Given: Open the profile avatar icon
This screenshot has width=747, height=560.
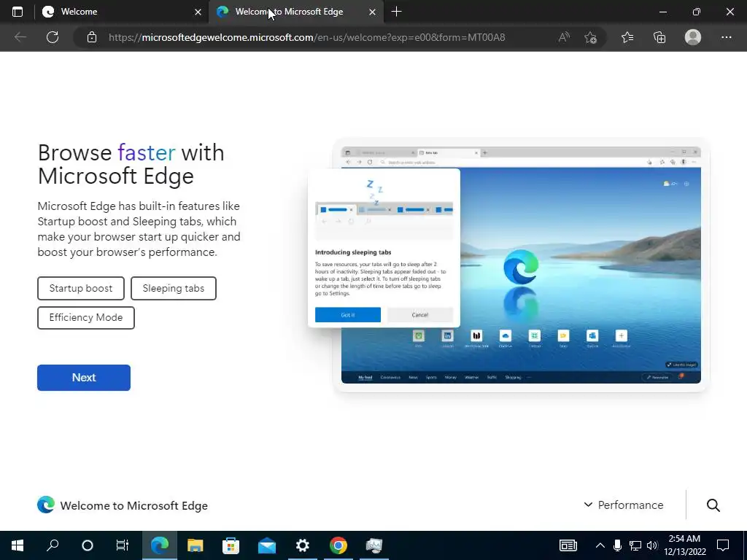Looking at the screenshot, I should tap(693, 37).
